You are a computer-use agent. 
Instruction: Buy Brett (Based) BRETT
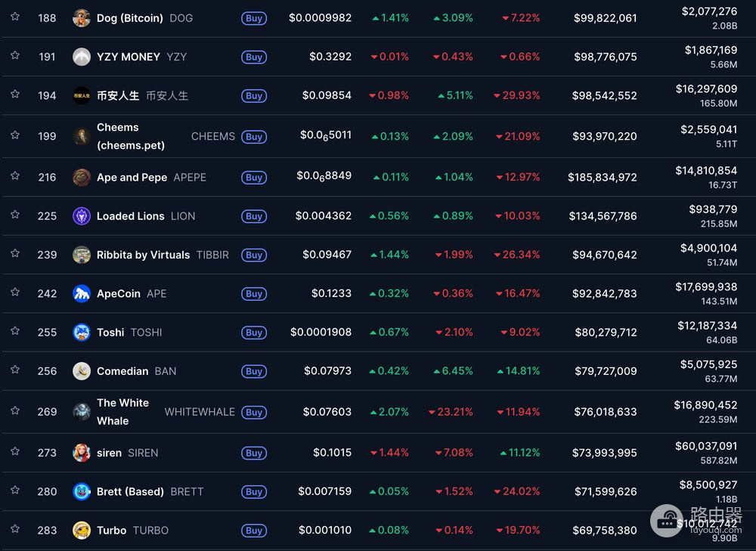click(x=254, y=492)
